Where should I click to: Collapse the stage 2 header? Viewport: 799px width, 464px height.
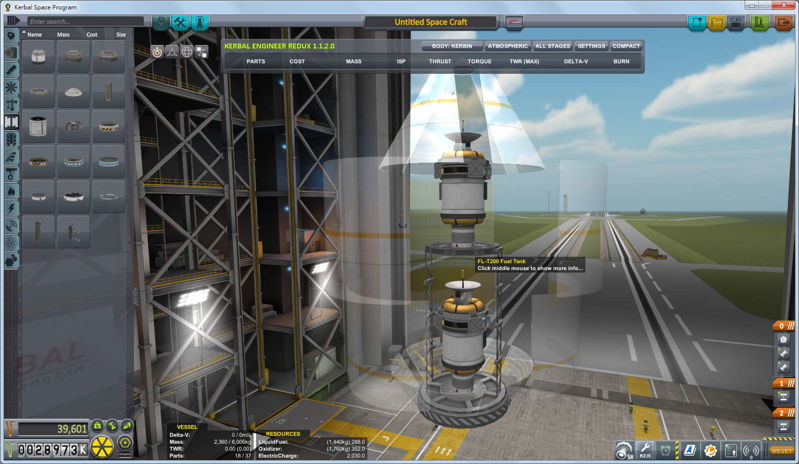[783, 413]
